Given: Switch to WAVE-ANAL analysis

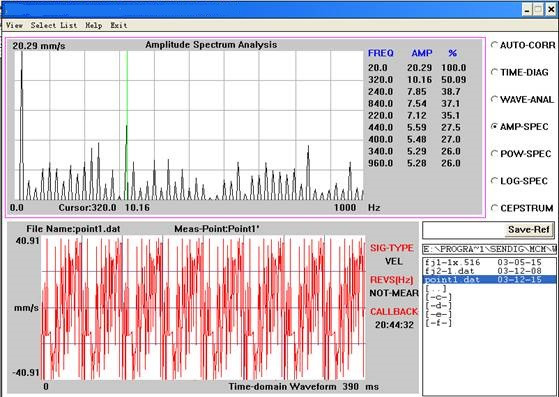Looking at the screenshot, I should coord(522,99).
